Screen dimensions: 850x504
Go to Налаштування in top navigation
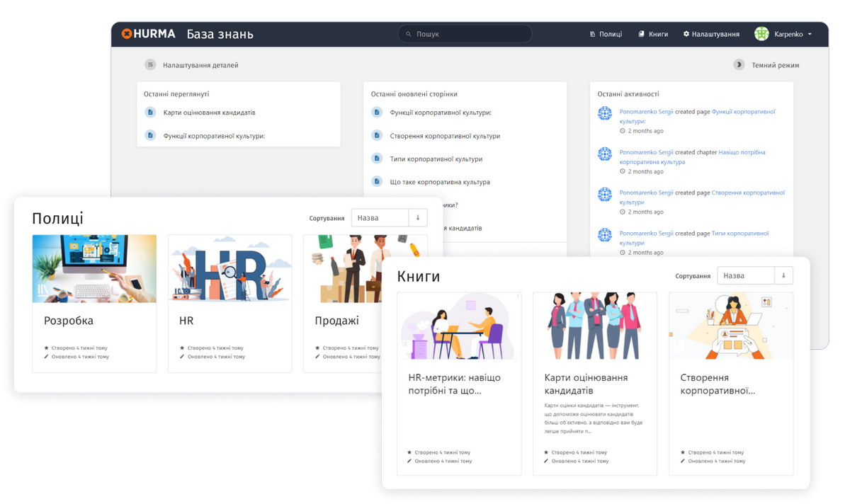(x=711, y=34)
